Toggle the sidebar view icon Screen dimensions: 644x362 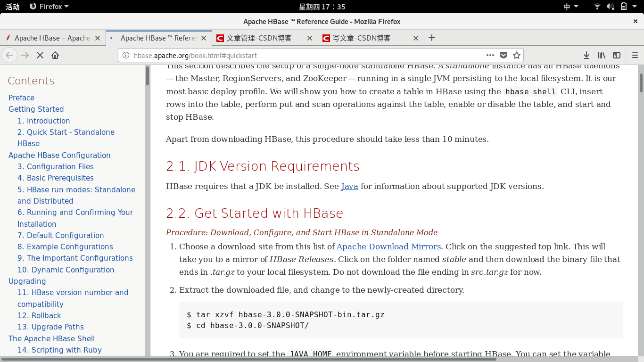tap(617, 55)
